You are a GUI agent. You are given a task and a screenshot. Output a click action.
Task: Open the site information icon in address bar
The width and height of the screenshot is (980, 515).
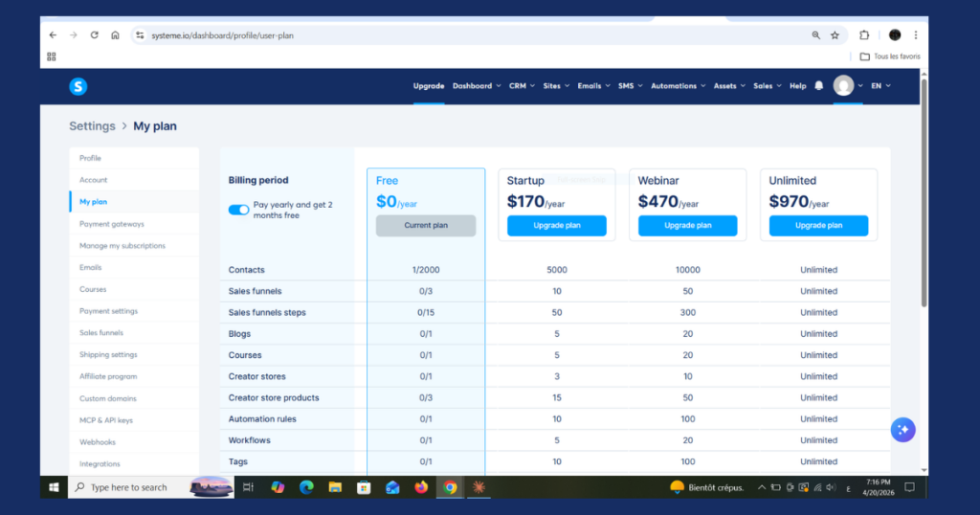(140, 35)
